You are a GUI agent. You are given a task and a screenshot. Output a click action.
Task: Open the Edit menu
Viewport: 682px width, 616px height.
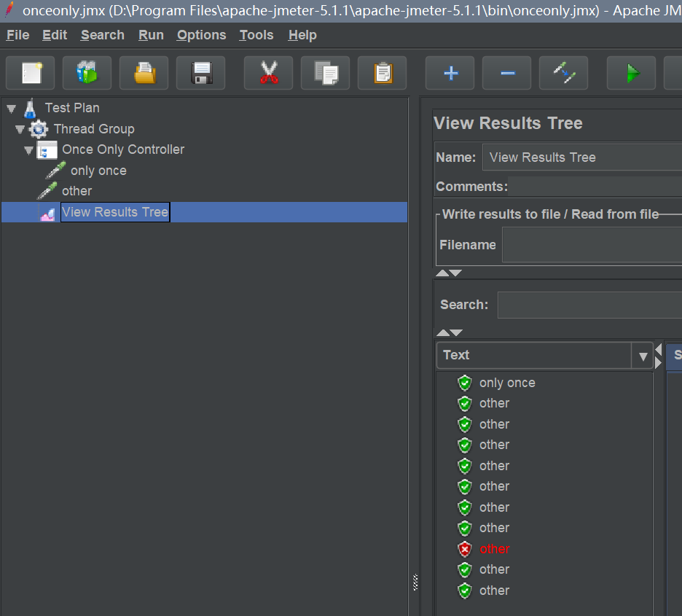pyautogui.click(x=55, y=35)
